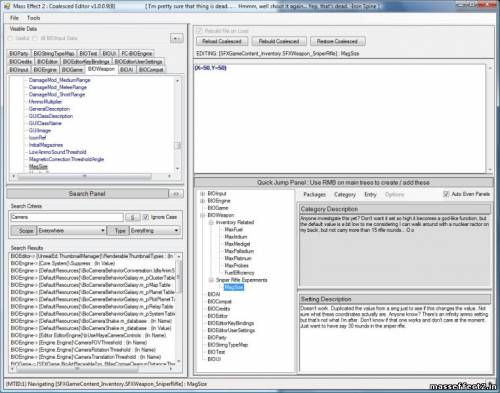Select DamageMod_MeleeRange in the weapon tree
The width and height of the screenshot is (500, 393).
[58, 87]
